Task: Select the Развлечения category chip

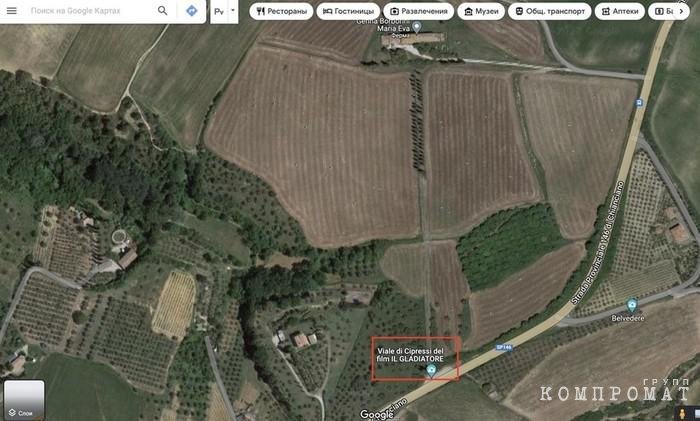Action: click(419, 11)
